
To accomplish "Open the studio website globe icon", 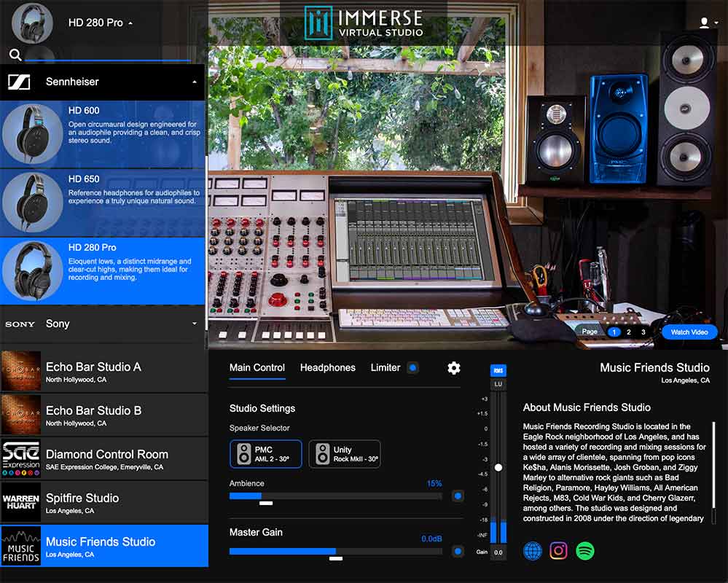I will coord(533,551).
